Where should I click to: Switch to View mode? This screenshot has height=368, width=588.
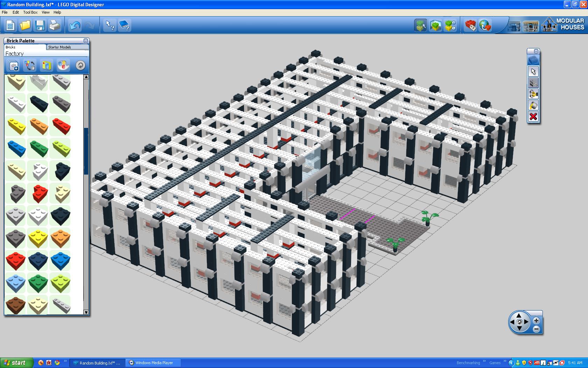click(x=435, y=25)
